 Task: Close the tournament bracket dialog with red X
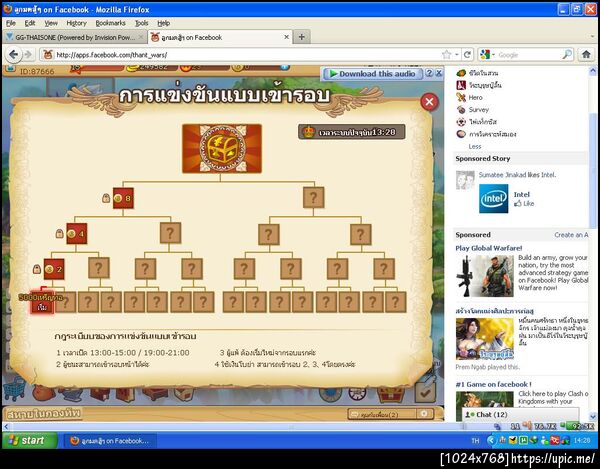[429, 102]
